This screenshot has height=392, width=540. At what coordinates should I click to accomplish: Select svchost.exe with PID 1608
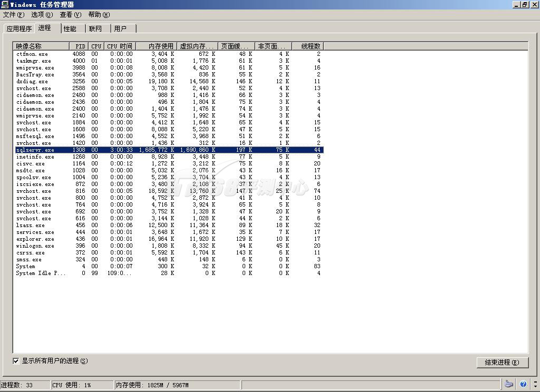point(169,130)
